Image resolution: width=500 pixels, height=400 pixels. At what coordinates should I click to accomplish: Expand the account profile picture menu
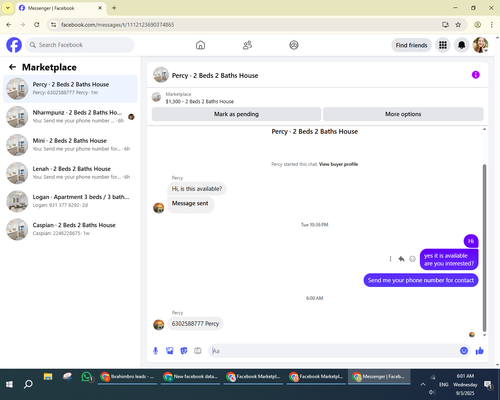tap(480, 45)
